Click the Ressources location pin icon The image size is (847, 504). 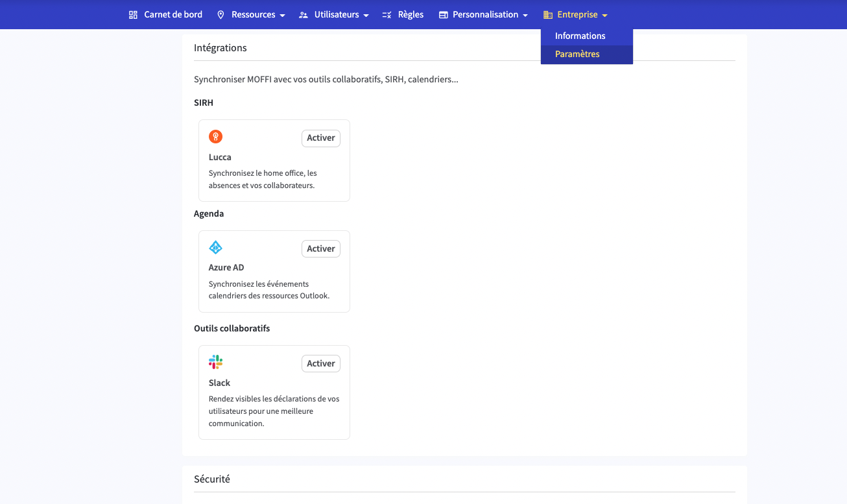tap(221, 15)
